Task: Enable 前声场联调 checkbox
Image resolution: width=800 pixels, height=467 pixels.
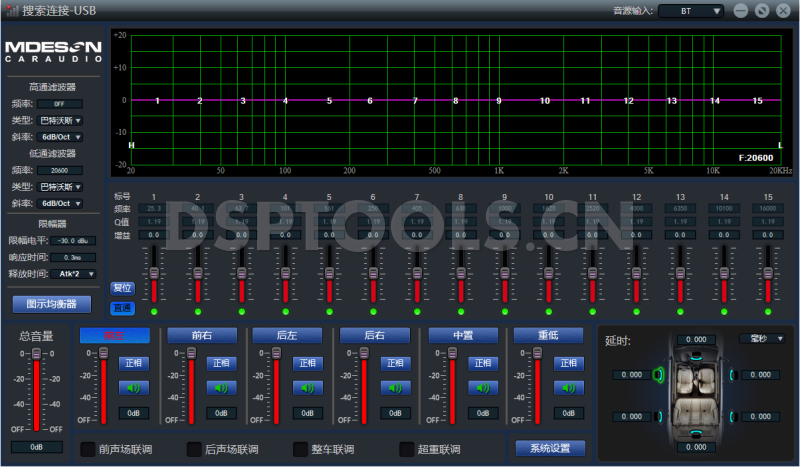Action: (88, 449)
